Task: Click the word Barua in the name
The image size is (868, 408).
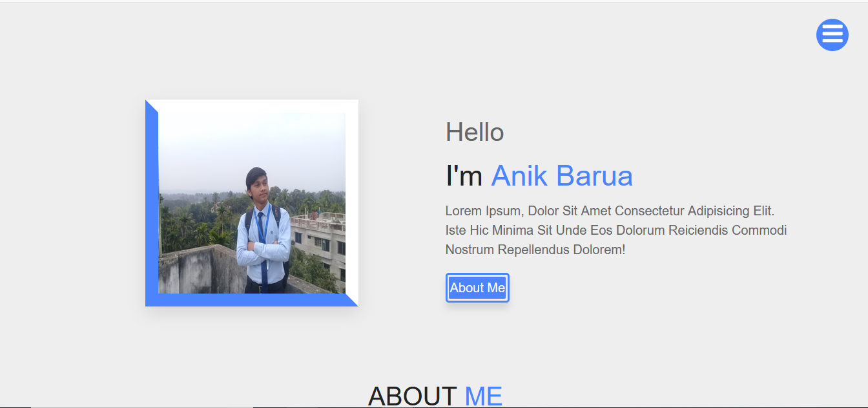Action: coord(595,176)
